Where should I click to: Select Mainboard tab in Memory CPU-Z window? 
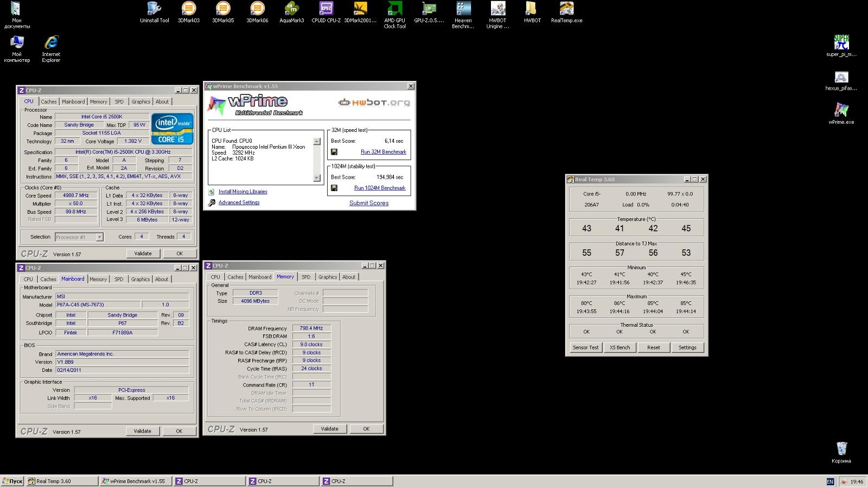click(260, 277)
